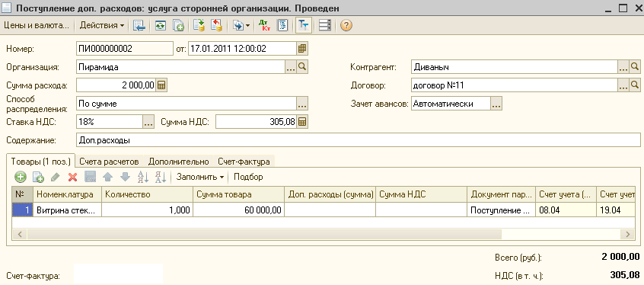Open the calculator for Сумма НДС

point(302,122)
